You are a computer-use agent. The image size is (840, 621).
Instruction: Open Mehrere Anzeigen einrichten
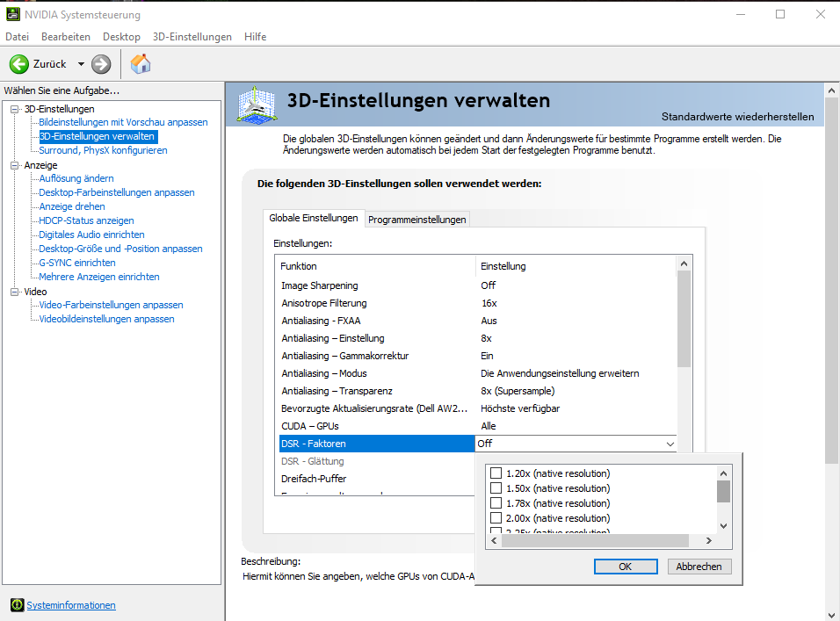point(99,277)
